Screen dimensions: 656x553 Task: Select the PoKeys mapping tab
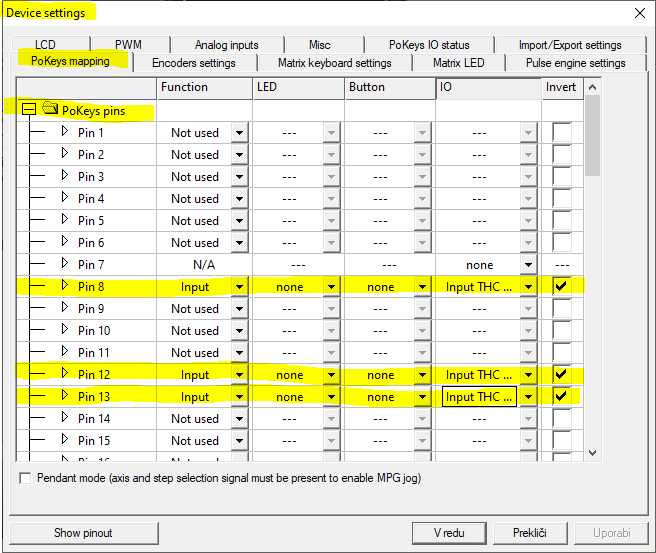pyautogui.click(x=71, y=61)
